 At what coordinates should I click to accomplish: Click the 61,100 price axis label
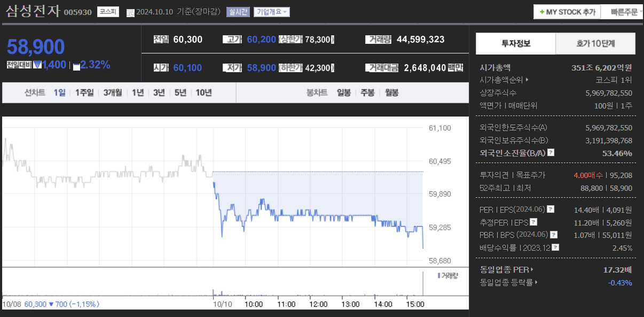440,128
